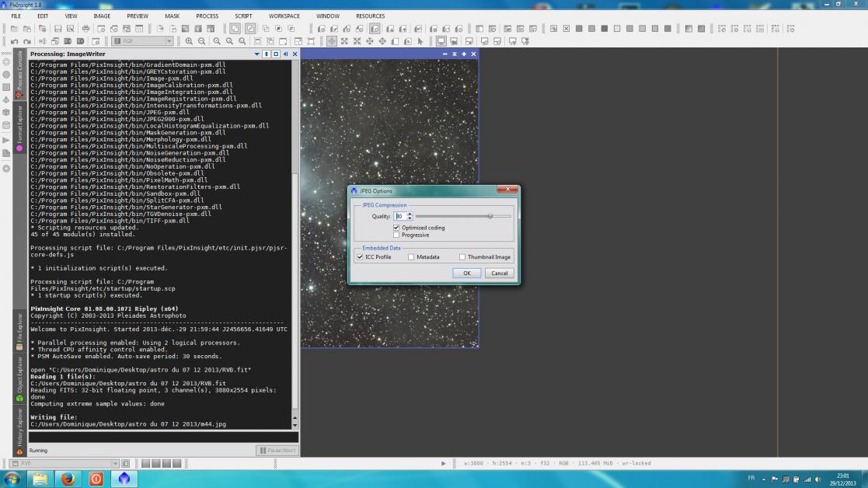Click the Print toolbar icon
Image resolution: width=868 pixels, height=488 pixels.
(x=85, y=29)
